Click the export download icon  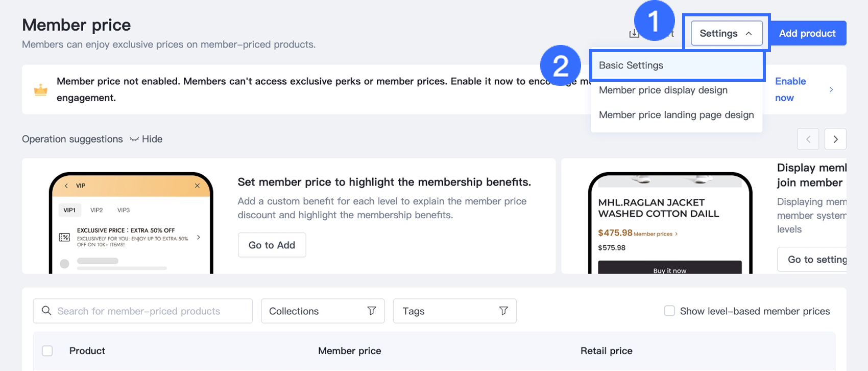[634, 34]
